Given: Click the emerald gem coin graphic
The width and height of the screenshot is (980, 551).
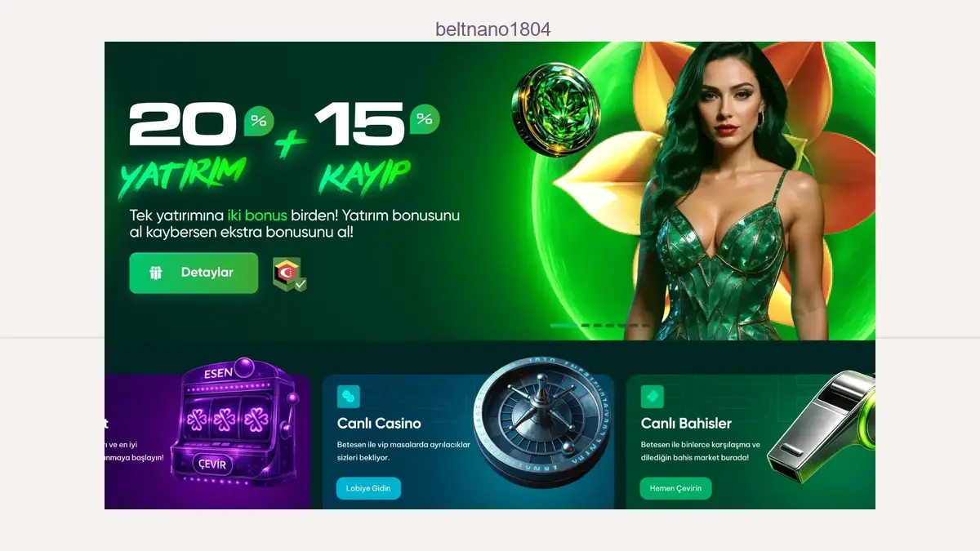Looking at the screenshot, I should (x=555, y=109).
